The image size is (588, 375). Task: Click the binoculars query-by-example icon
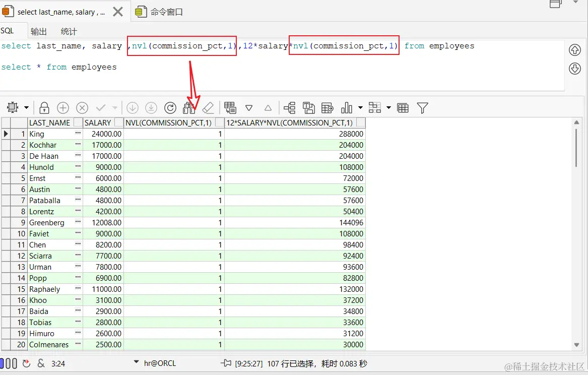pos(189,108)
